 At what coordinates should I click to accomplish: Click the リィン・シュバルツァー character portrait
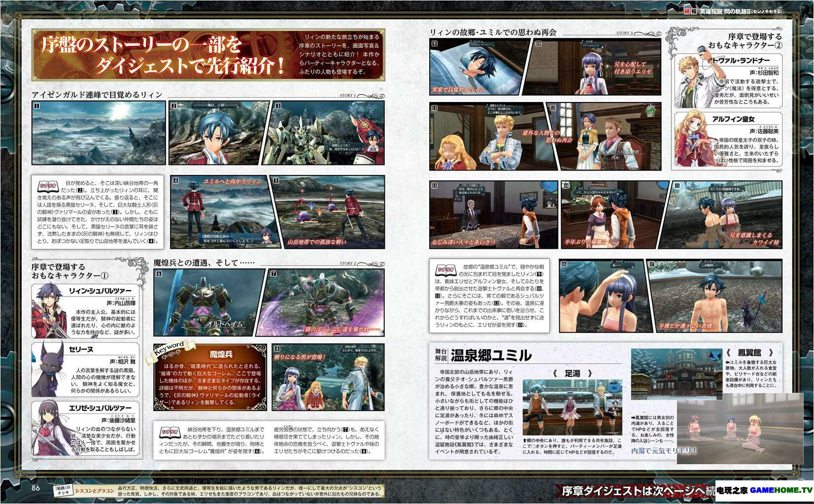pos(49,311)
